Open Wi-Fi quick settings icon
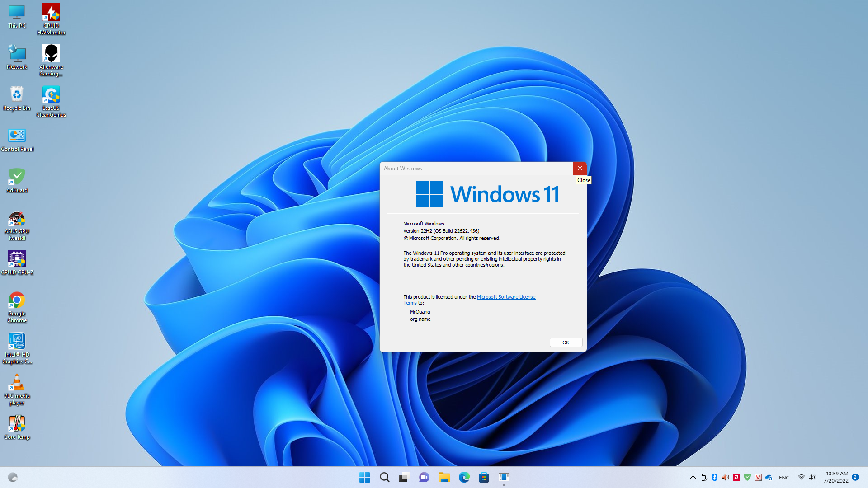The image size is (868, 488). pos(801,477)
